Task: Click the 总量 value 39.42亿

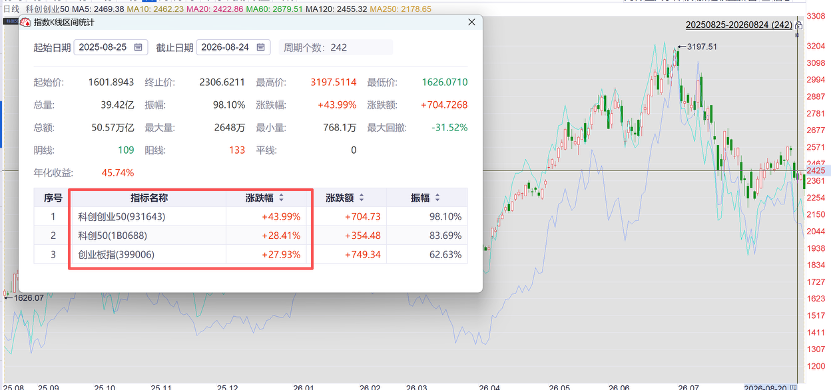Action: [x=117, y=105]
